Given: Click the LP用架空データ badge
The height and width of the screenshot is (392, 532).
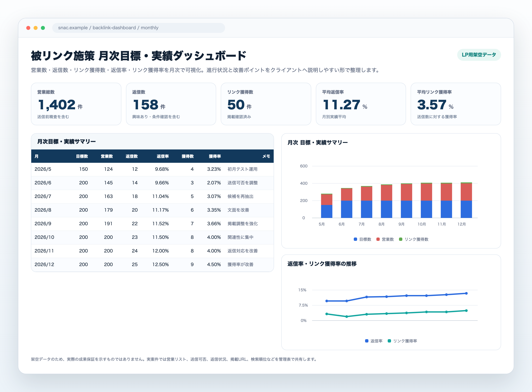Looking at the screenshot, I should click(x=479, y=55).
